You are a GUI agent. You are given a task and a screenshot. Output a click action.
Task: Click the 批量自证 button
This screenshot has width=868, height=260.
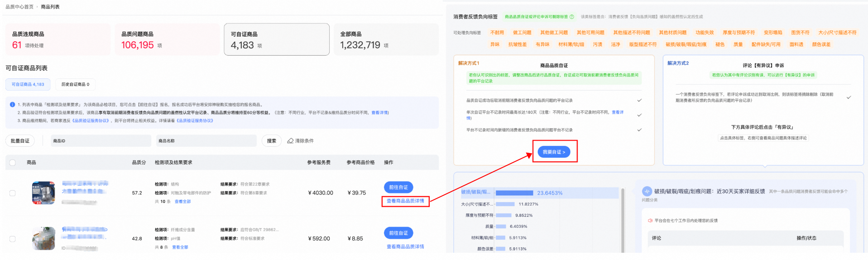click(x=20, y=141)
